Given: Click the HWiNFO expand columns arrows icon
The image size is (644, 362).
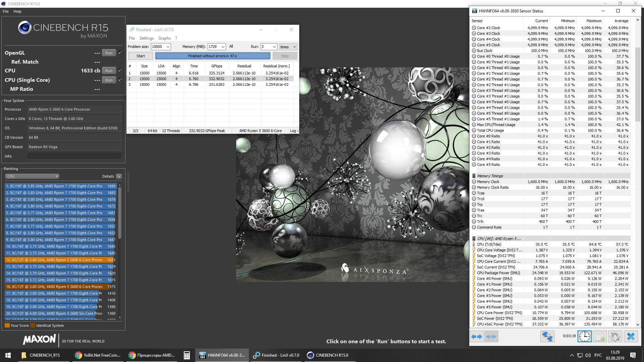Looking at the screenshot, I should (477, 336).
